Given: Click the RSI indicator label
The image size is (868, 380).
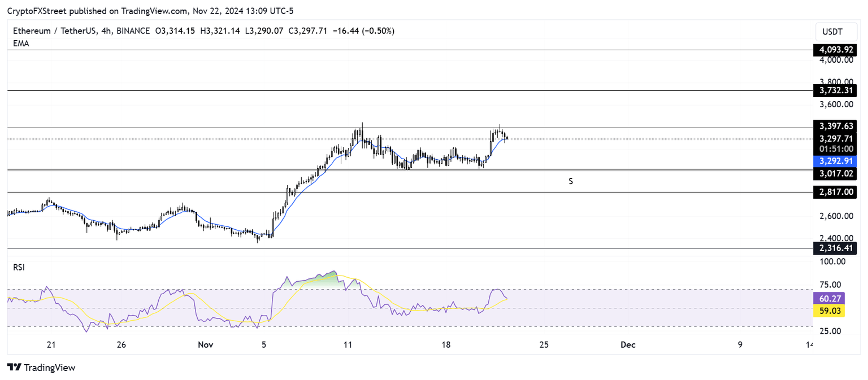Looking at the screenshot, I should 19,267.
